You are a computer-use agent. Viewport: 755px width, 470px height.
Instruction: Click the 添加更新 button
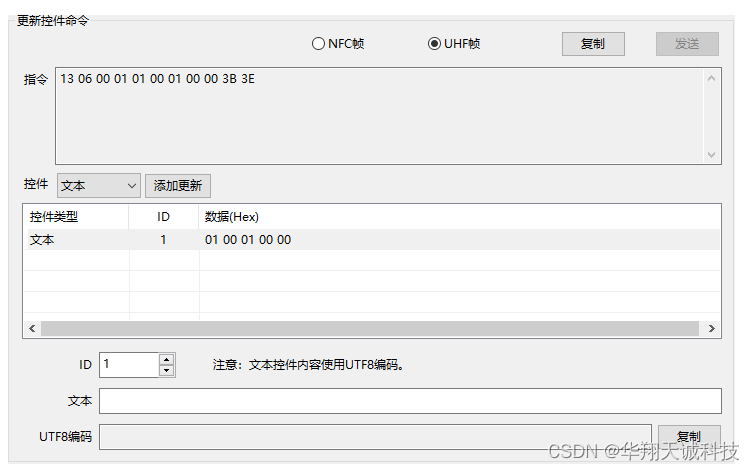pos(178,186)
